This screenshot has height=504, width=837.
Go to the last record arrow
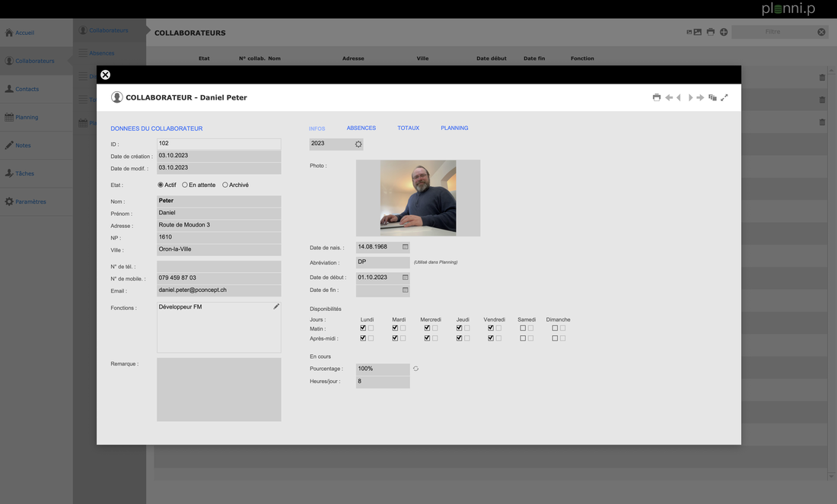coord(700,97)
